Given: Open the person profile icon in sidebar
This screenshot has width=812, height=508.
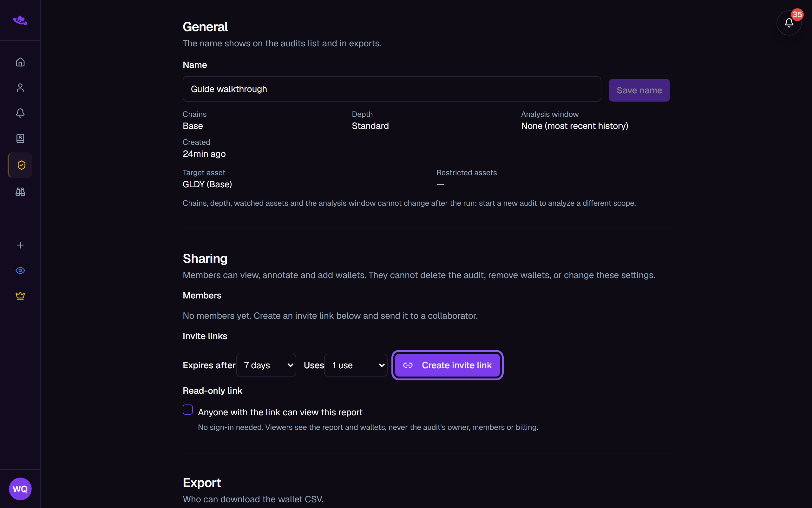Looking at the screenshot, I should click(x=20, y=88).
